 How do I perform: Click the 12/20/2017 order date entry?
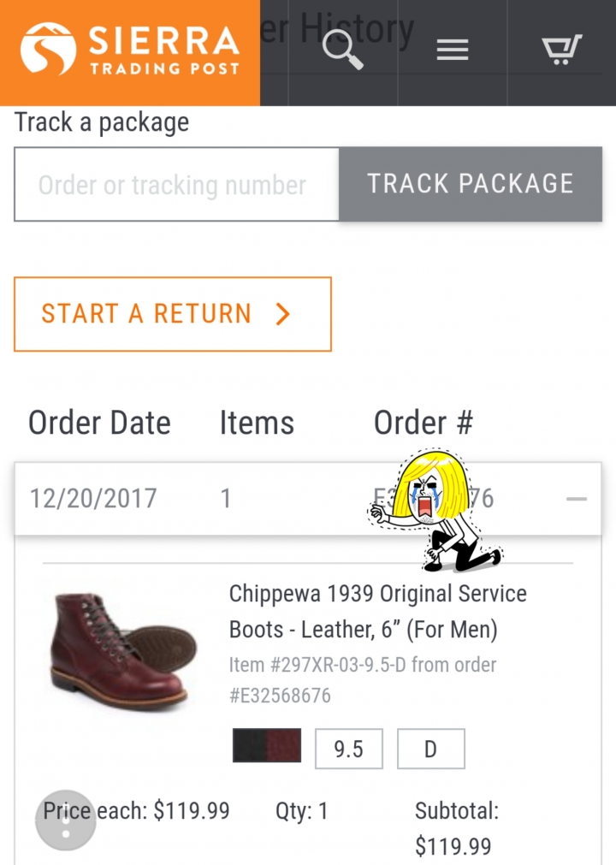92,498
